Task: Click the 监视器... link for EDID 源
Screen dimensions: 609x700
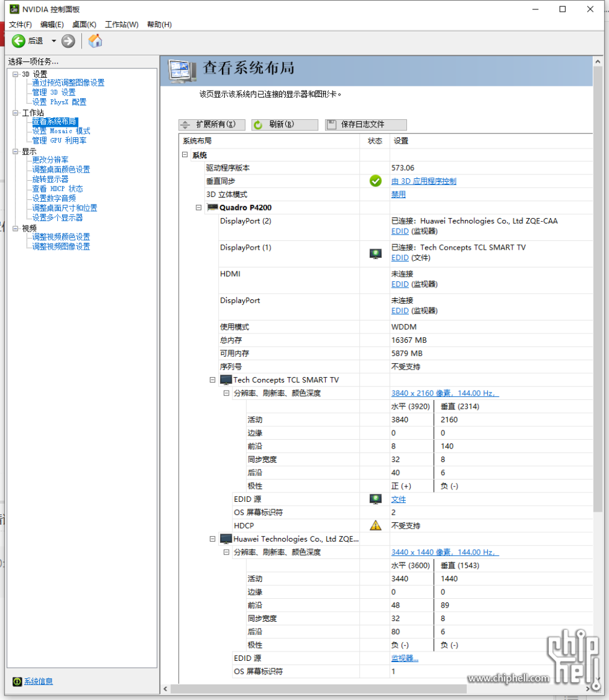Action: [x=405, y=658]
